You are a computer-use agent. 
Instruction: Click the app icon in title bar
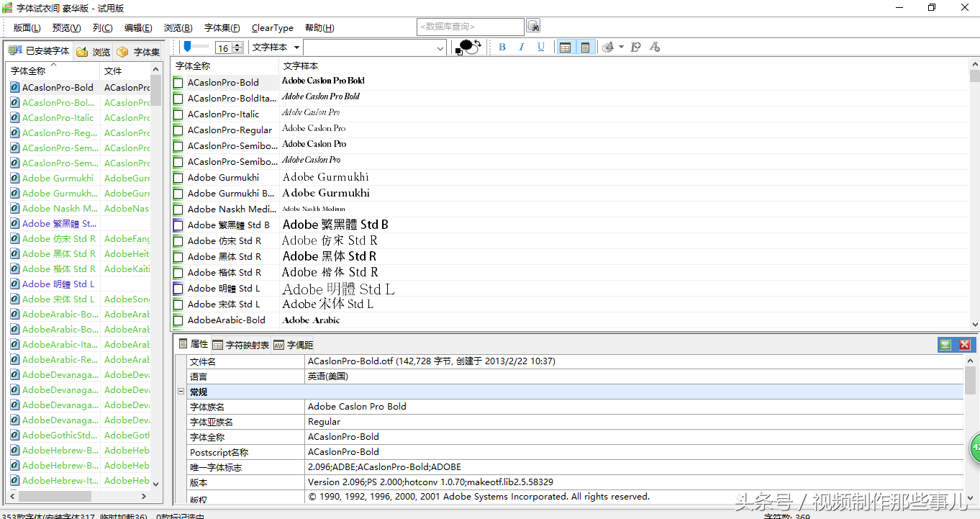pyautogui.click(x=7, y=8)
